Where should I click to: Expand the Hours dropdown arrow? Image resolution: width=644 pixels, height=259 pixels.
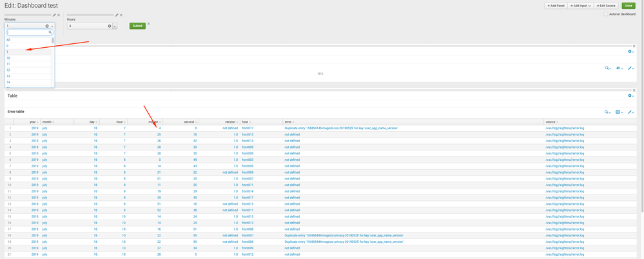tap(115, 26)
